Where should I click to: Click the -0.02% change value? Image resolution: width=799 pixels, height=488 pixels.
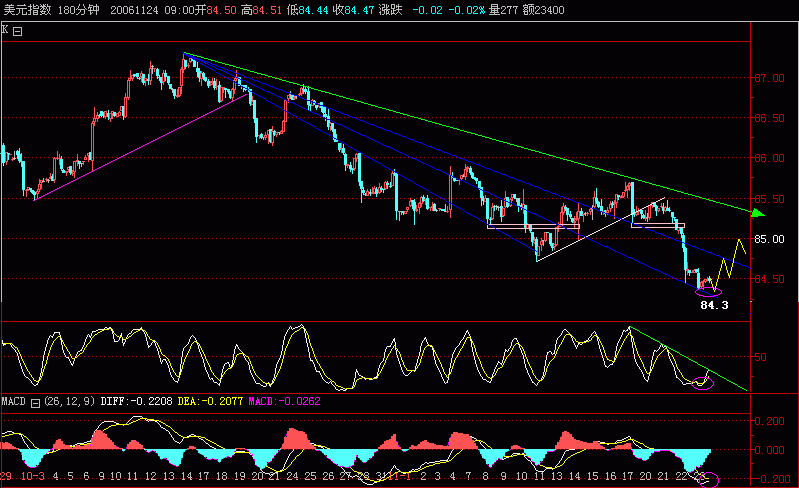point(467,10)
